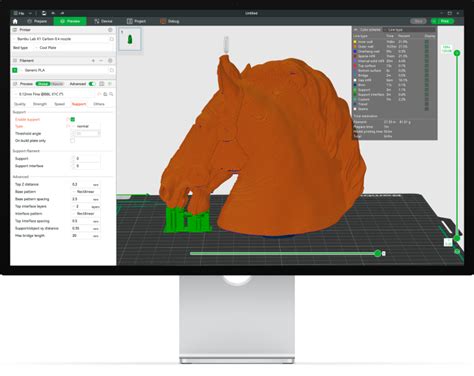
Task: Click the Top interface spacing field
Action: (x=86, y=221)
